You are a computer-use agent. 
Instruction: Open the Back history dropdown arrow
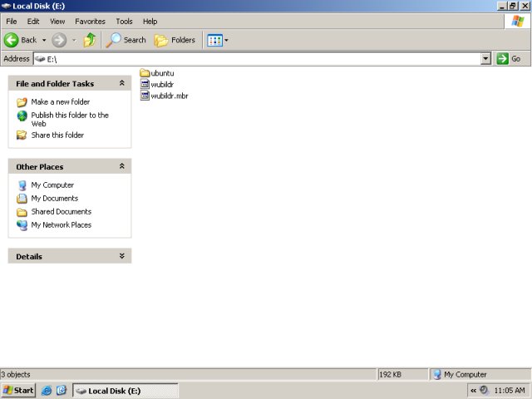44,40
